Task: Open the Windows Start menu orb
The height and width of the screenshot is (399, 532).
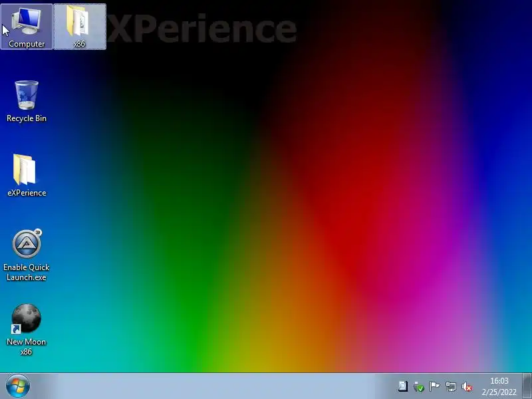Action: point(18,386)
